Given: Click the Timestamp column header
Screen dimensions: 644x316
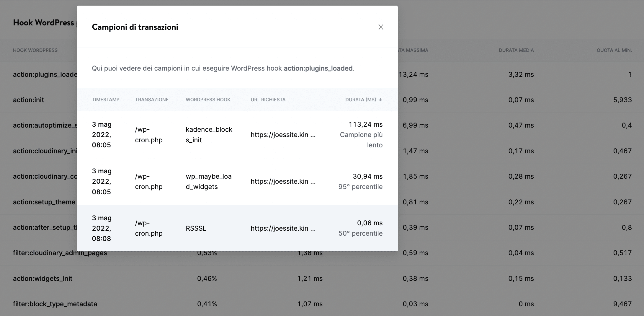Looking at the screenshot, I should click(105, 100).
